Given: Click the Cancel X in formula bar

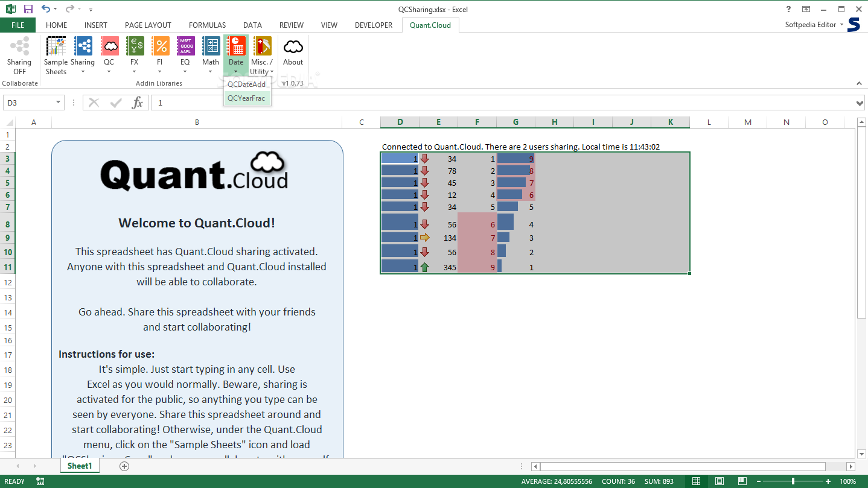Looking at the screenshot, I should coord(94,103).
